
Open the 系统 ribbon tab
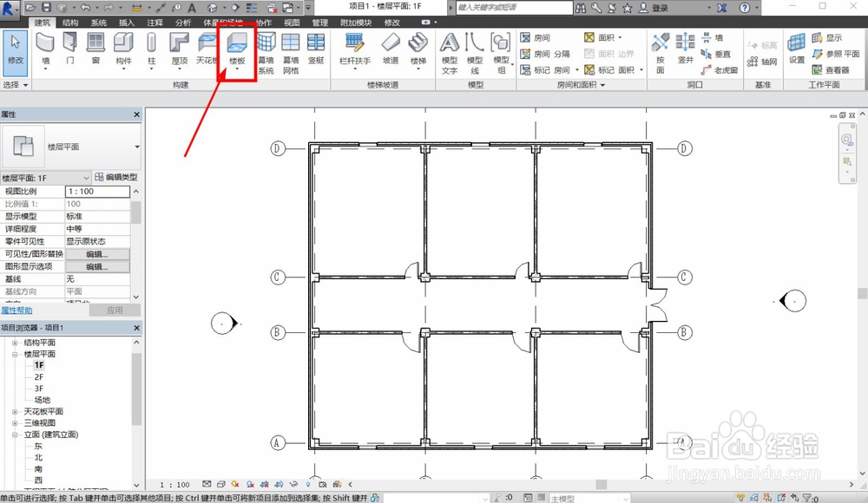point(99,23)
